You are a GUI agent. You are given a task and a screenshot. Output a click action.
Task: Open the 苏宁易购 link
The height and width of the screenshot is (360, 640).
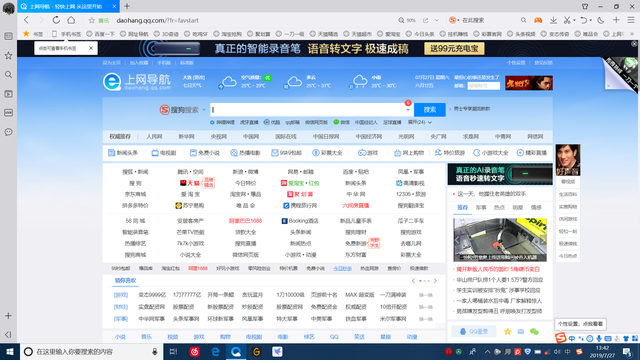[x=189, y=205]
